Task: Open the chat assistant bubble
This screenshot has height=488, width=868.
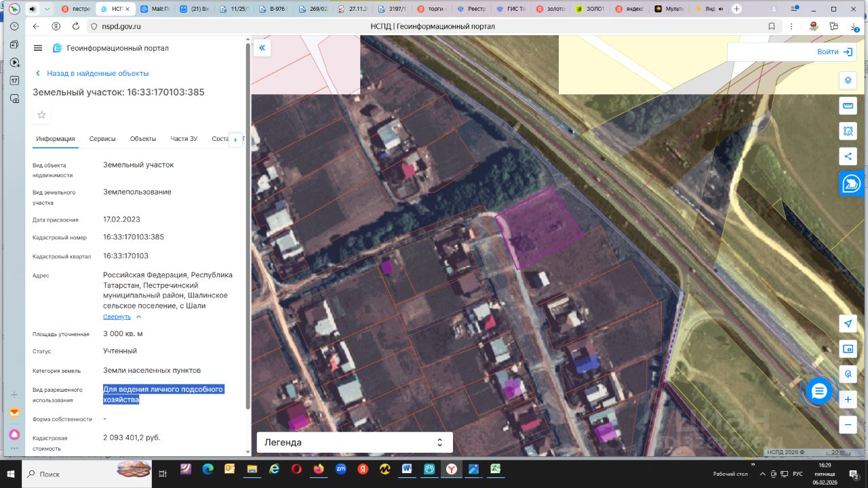Action: point(819,391)
